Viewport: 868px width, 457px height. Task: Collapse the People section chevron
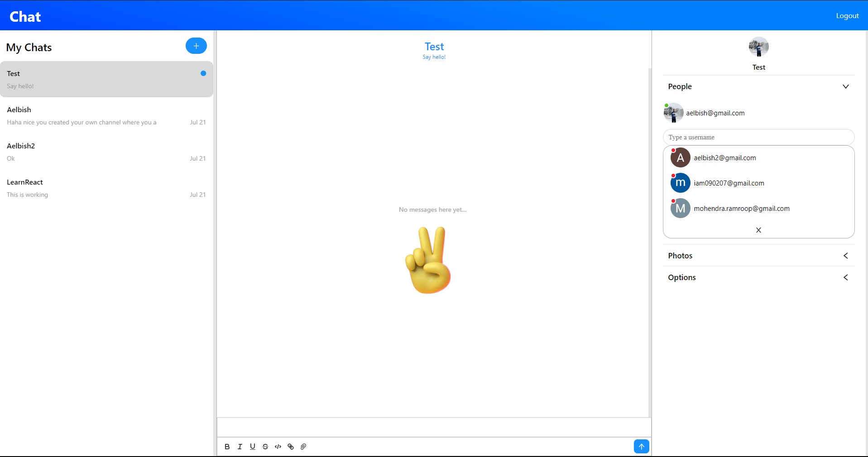tap(845, 86)
